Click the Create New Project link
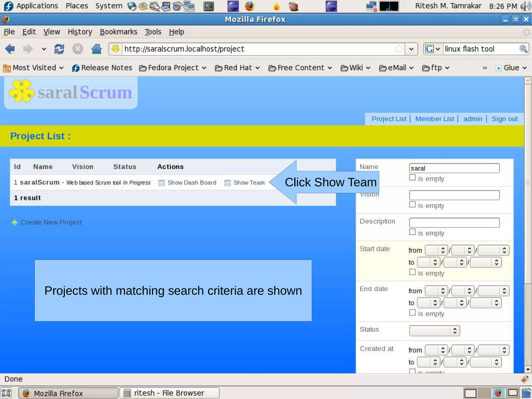The width and height of the screenshot is (532, 399). (x=51, y=222)
